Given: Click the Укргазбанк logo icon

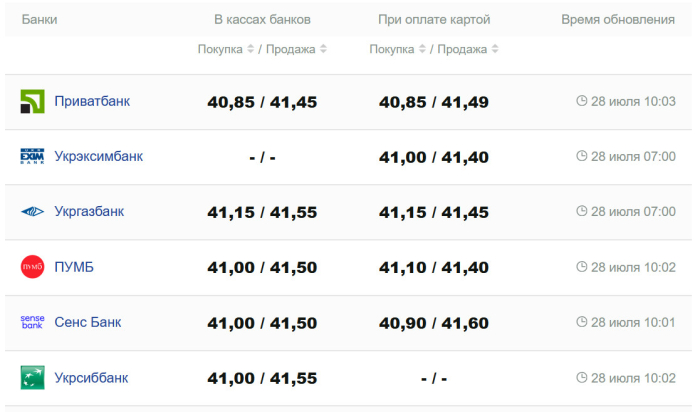Looking at the screenshot, I should coord(32,212).
